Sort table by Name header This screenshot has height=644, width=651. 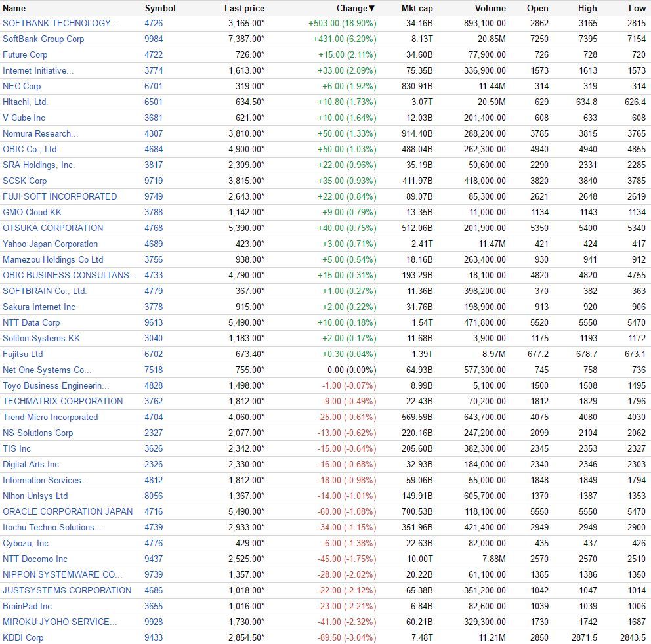click(14, 9)
